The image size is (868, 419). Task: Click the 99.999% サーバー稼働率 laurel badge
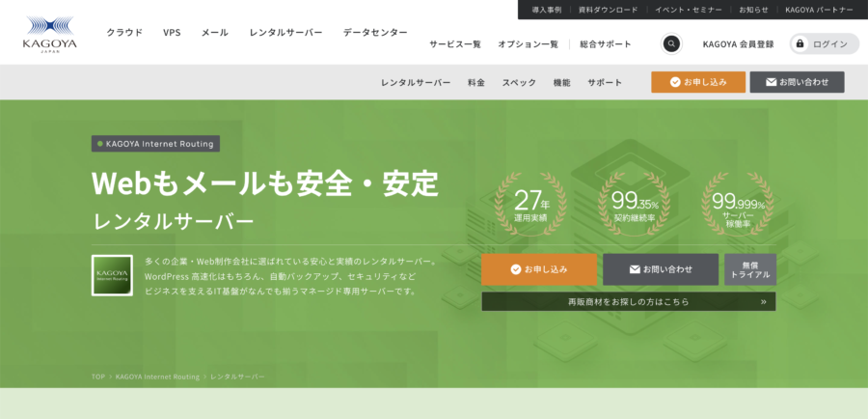click(738, 204)
